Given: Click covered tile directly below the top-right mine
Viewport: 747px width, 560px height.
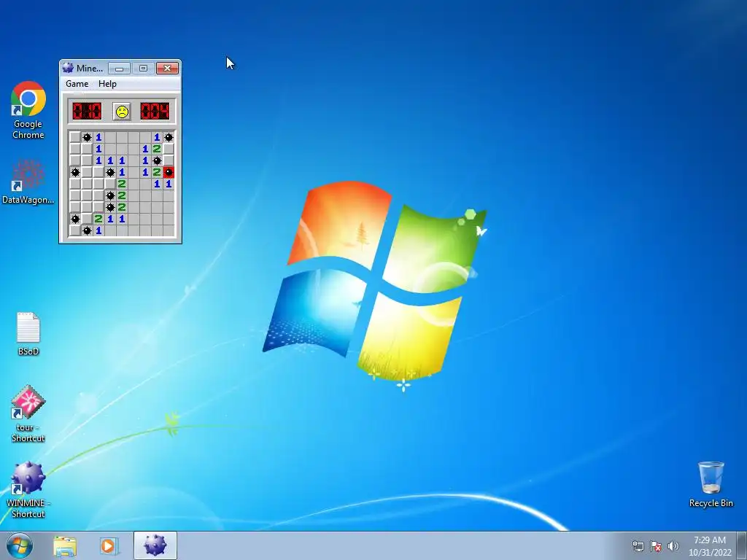Looking at the screenshot, I should [x=169, y=149].
